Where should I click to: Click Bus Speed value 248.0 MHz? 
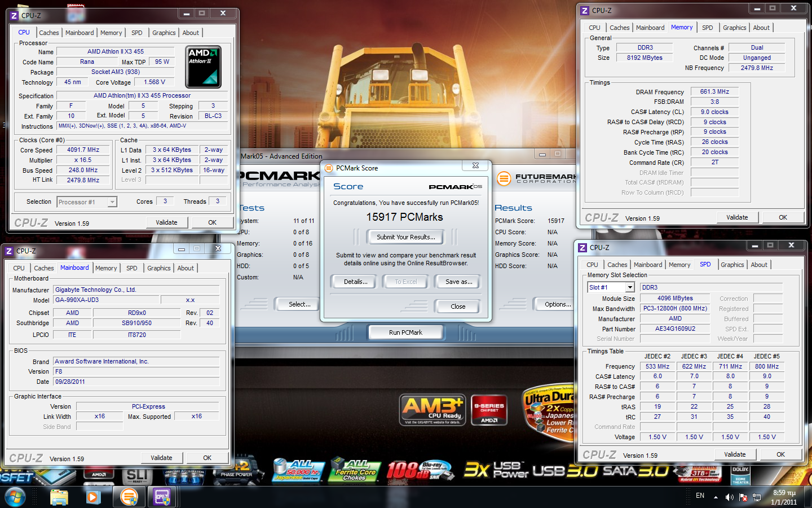coord(83,170)
